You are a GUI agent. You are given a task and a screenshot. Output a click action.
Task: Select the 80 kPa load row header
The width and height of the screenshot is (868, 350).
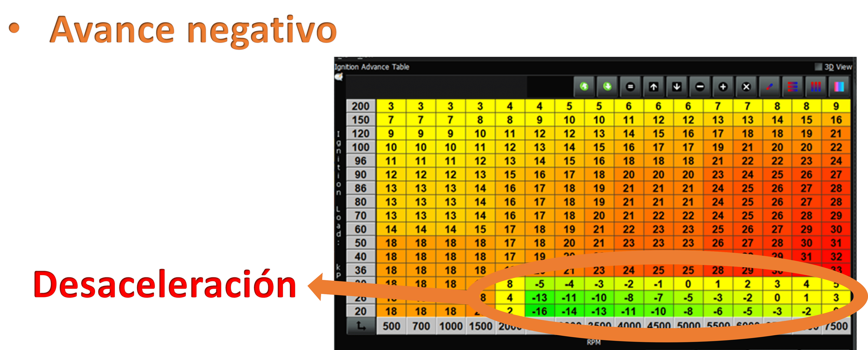pyautogui.click(x=361, y=202)
